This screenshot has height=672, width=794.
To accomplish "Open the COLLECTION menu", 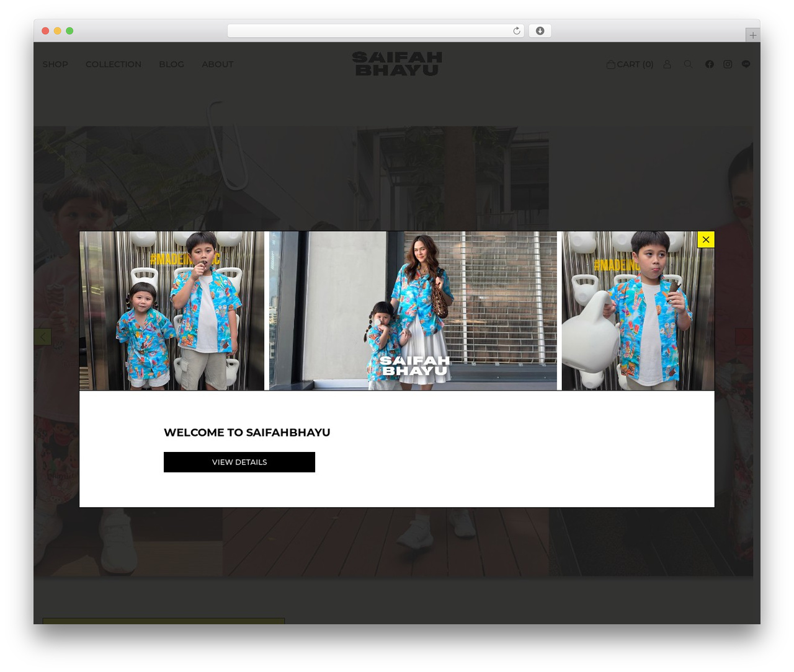I will click(x=114, y=64).
